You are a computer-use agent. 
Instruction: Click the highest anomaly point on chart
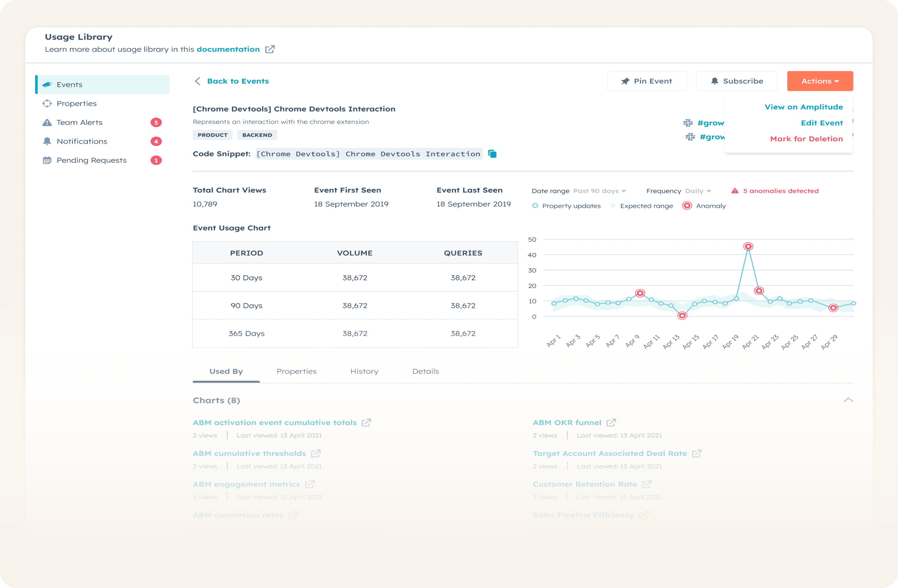[x=748, y=246]
